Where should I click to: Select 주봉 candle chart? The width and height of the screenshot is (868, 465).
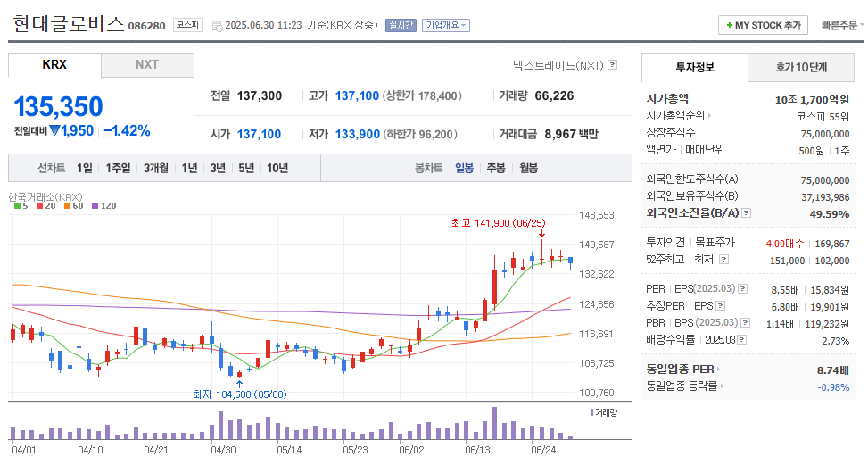tap(496, 169)
